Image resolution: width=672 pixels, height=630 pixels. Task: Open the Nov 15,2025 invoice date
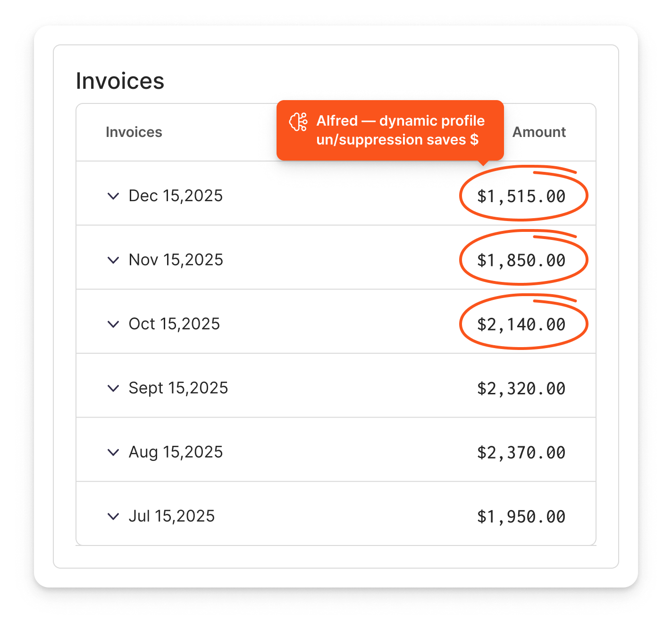(x=176, y=260)
